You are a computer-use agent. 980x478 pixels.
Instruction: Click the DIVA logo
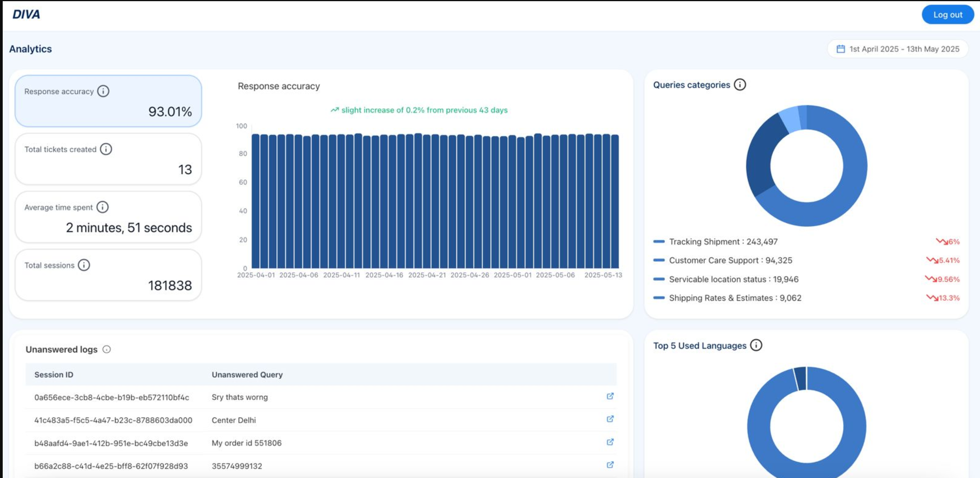(26, 14)
